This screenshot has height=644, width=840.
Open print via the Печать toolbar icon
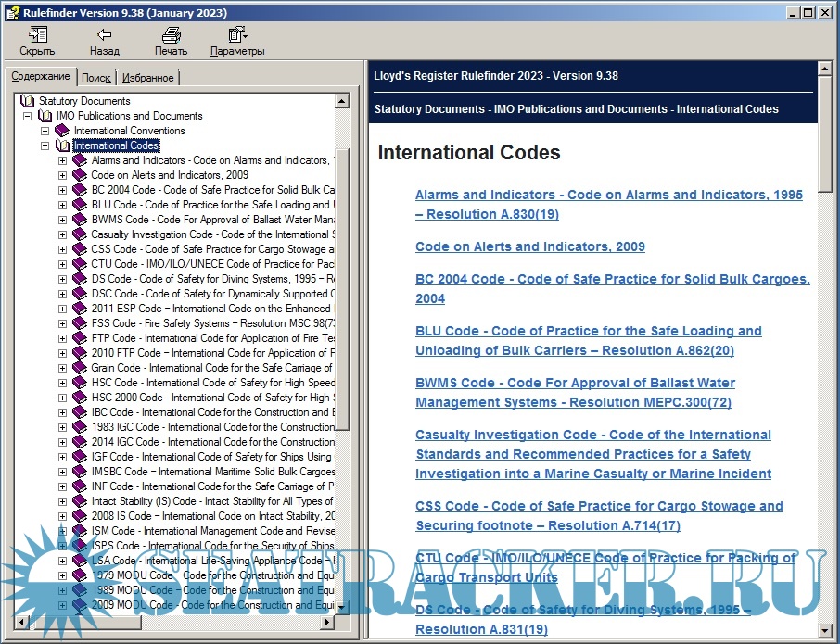click(x=171, y=35)
